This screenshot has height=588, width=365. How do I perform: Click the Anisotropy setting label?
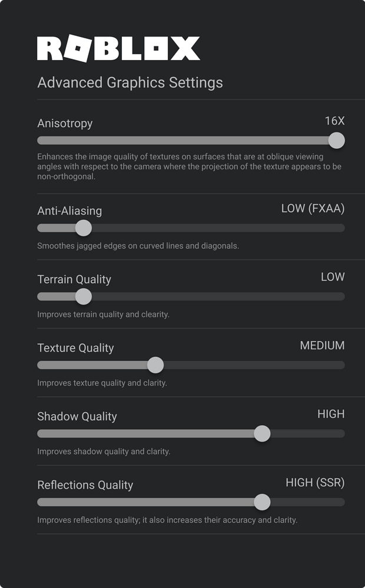(65, 123)
